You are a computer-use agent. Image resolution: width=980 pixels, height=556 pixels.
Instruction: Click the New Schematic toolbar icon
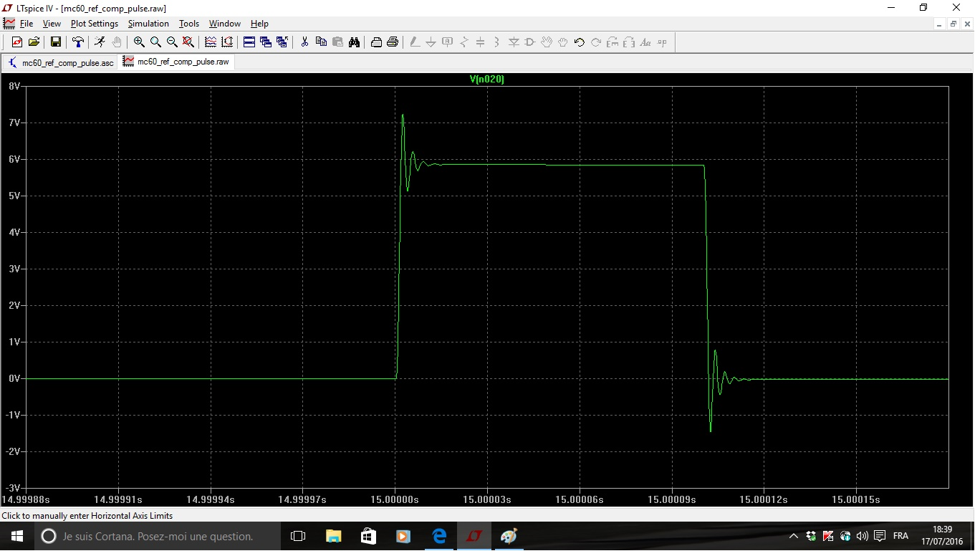[x=17, y=42]
